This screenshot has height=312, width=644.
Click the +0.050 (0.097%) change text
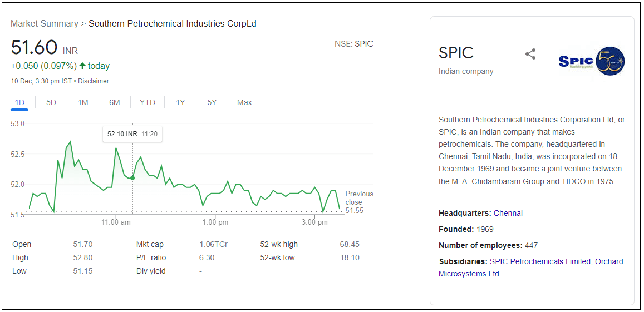click(x=44, y=66)
